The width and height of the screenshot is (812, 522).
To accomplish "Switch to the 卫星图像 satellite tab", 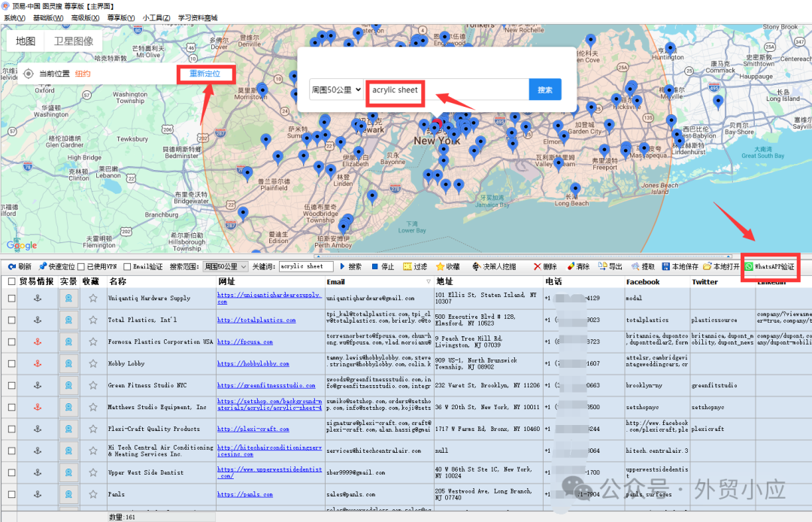I will [74, 41].
